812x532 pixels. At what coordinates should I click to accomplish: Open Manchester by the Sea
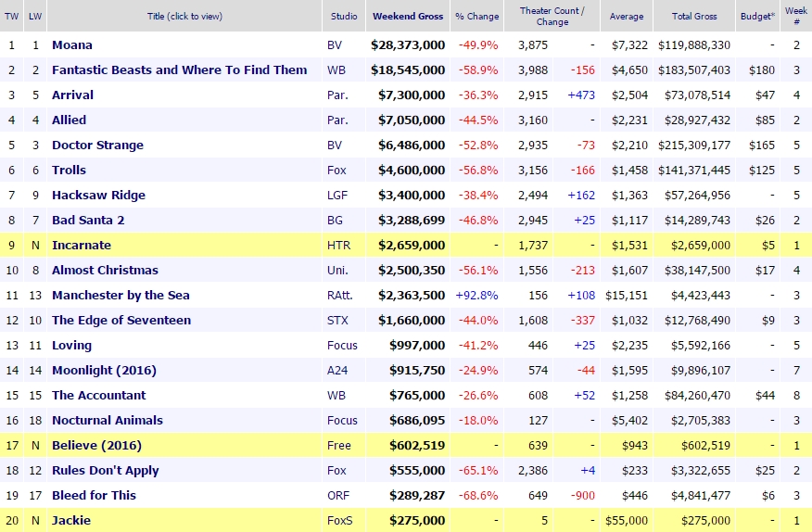click(x=121, y=296)
